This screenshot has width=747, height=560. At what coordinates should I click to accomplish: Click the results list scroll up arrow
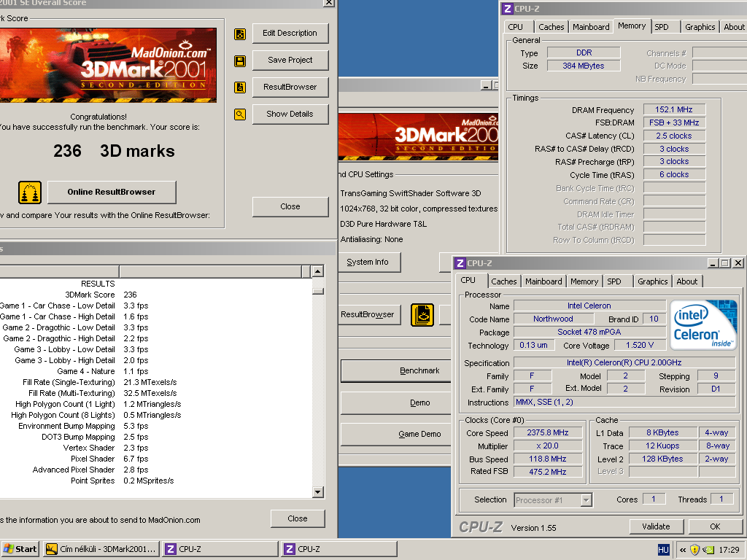click(x=318, y=272)
